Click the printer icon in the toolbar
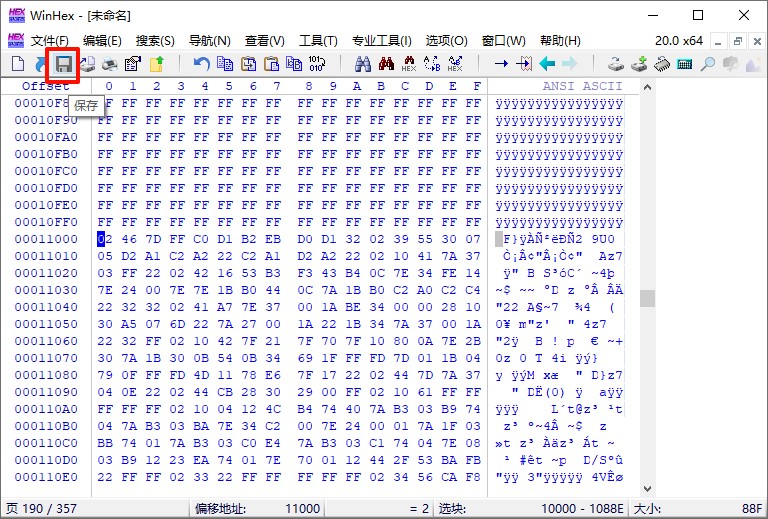This screenshot has width=768, height=519. coord(110,64)
